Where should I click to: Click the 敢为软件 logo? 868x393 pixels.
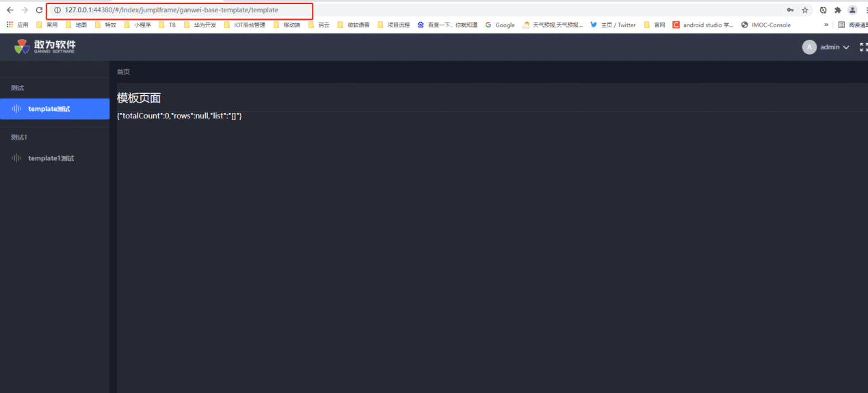click(x=45, y=47)
